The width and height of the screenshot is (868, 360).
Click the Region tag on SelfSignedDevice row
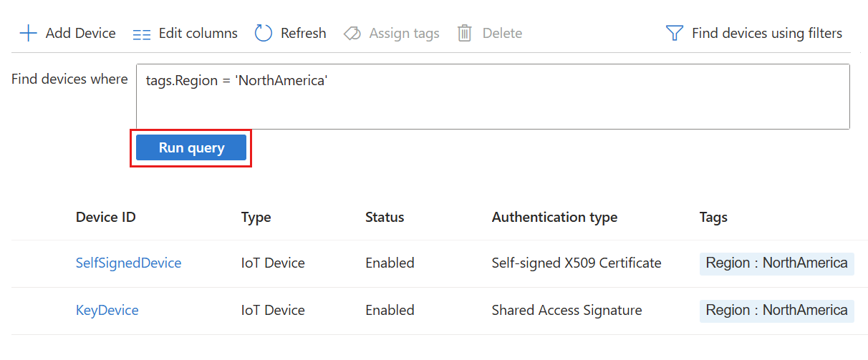coord(776,263)
